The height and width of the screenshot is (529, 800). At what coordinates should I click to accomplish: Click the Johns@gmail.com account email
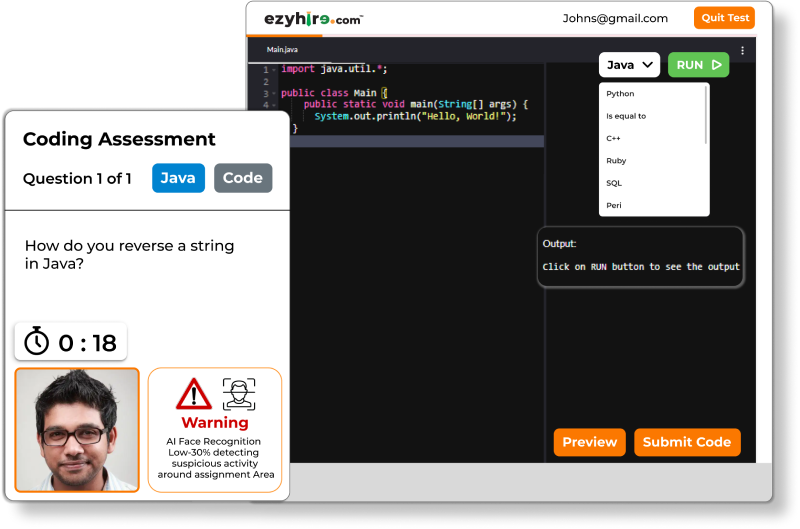click(x=615, y=18)
